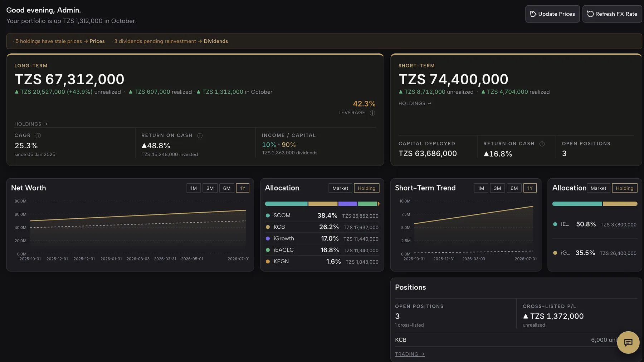Click the iEACLC allocation row
The height and width of the screenshot is (362, 644).
(x=322, y=250)
